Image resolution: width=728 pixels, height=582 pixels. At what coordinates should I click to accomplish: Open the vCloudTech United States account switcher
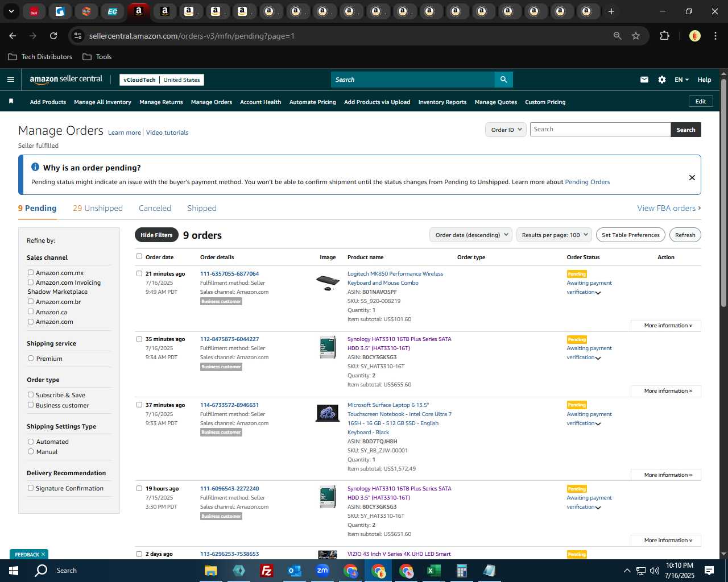pos(162,80)
